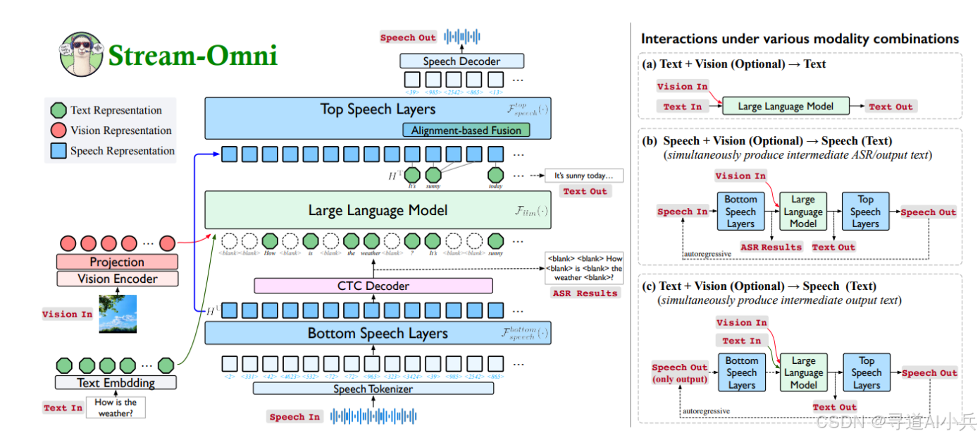This screenshot has width=980, height=438.
Task: Click the Speech Out waveform at top
Action: pos(462,37)
